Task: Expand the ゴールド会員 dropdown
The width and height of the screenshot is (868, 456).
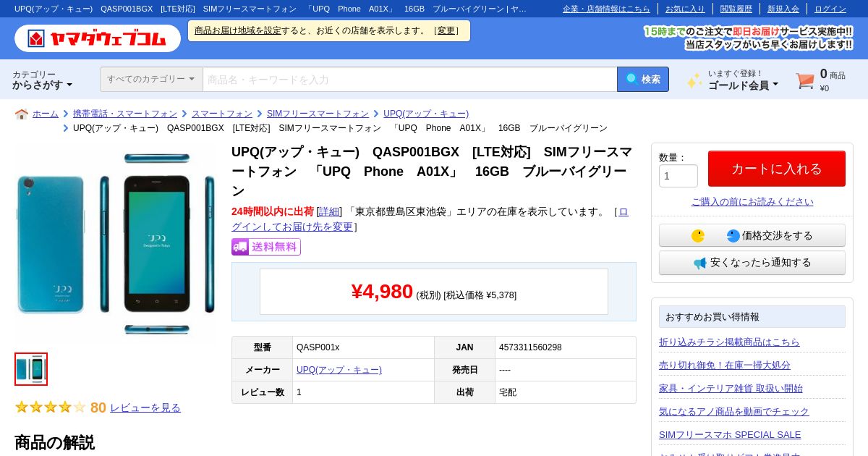Action: pos(743,85)
